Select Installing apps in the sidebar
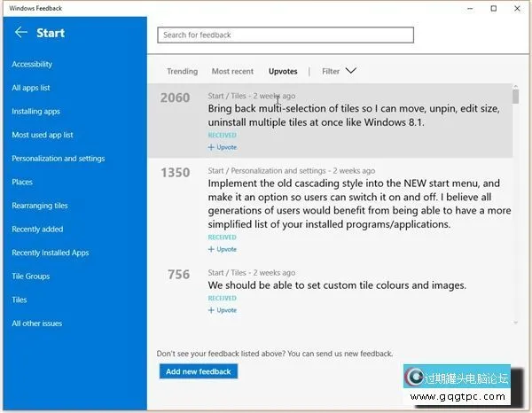 [35, 112]
